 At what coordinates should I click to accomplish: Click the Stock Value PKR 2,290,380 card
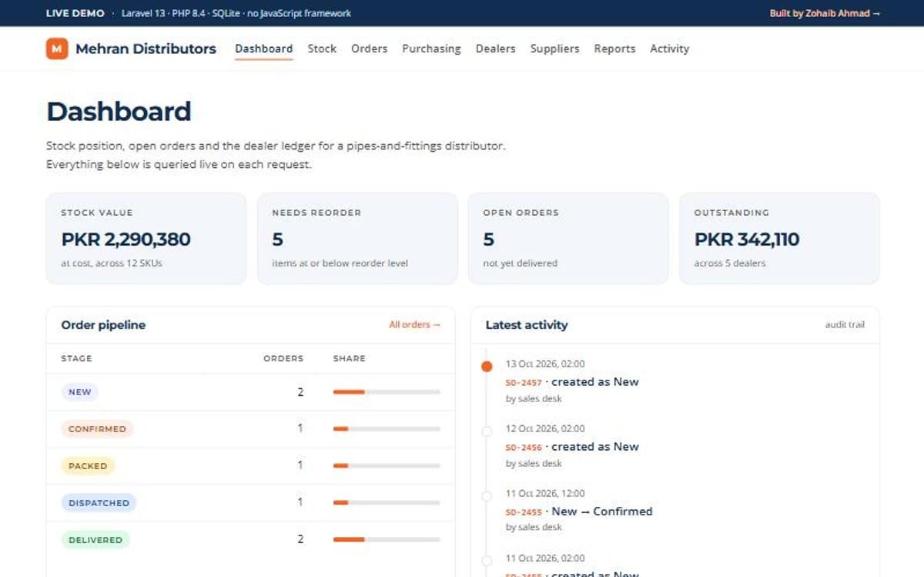coord(146,239)
